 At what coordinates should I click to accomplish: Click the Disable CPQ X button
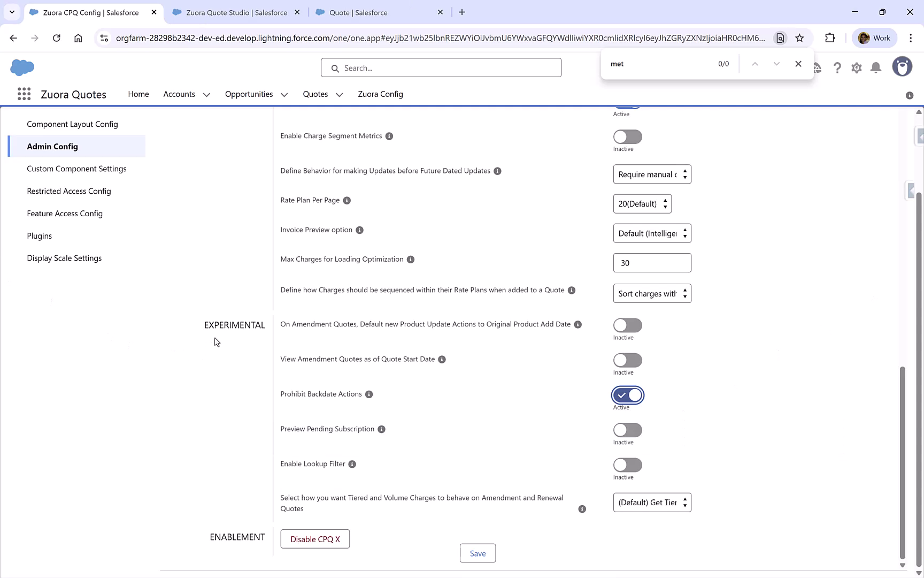point(314,539)
